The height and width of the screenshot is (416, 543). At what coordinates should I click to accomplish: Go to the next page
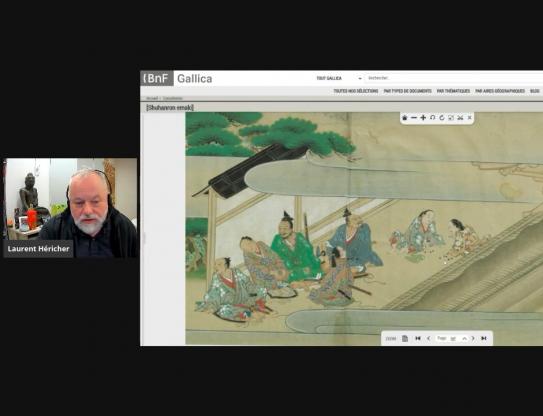473,338
